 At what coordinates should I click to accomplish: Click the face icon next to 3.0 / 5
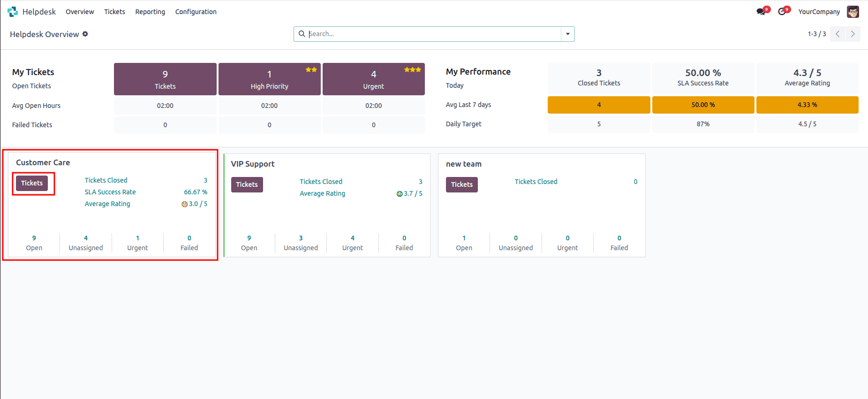pyautogui.click(x=184, y=204)
